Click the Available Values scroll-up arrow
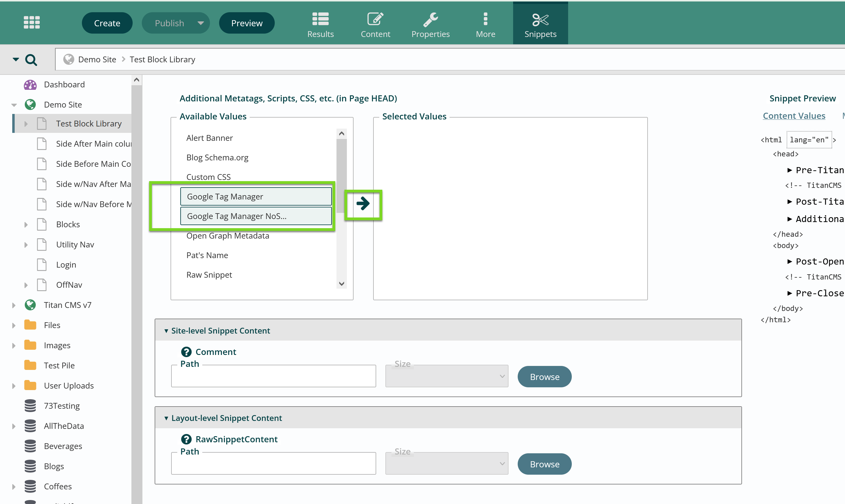Screen dimensions: 845x504 pos(341,134)
